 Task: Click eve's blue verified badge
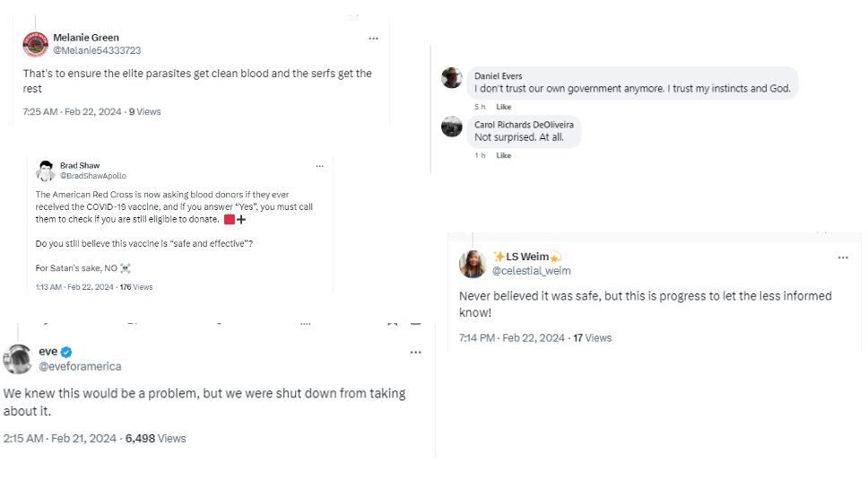click(x=66, y=352)
